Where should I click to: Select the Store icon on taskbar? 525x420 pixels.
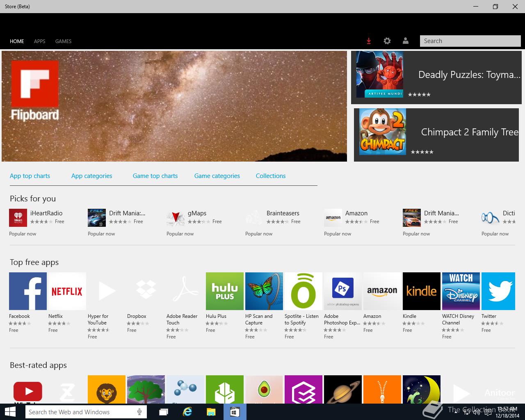235,412
